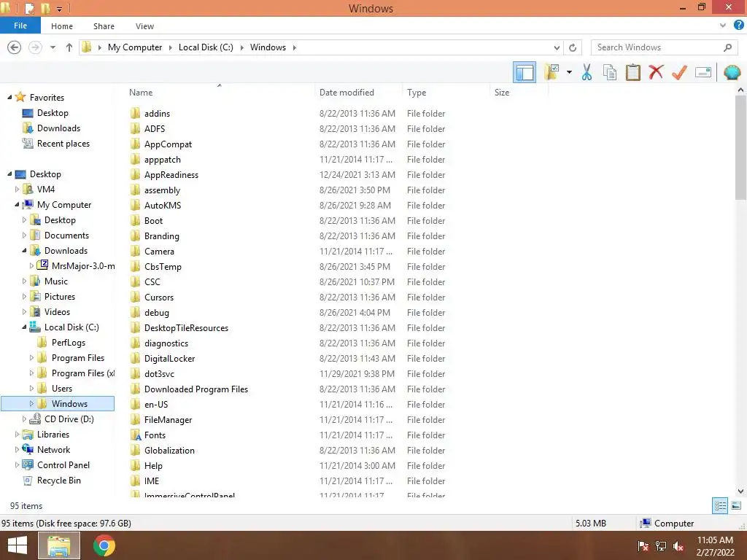Expand the VM4 tree node
The image size is (747, 560).
click(x=17, y=189)
